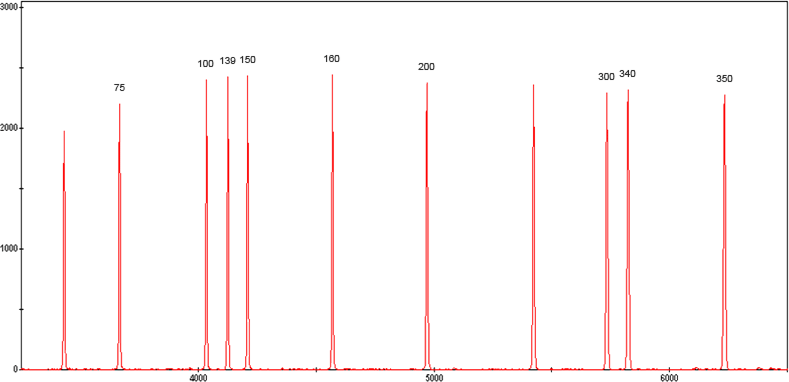Click the y-axis value 2000
The image size is (789, 382).
pyautogui.click(x=10, y=128)
